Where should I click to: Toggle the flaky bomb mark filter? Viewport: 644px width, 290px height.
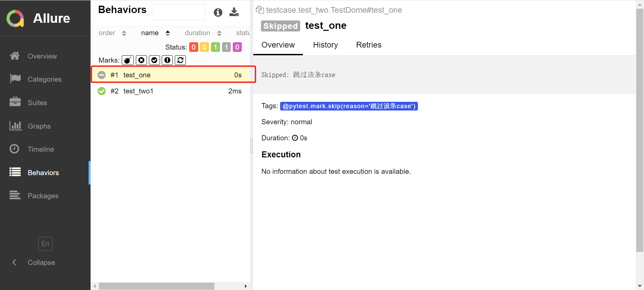pos(128,60)
